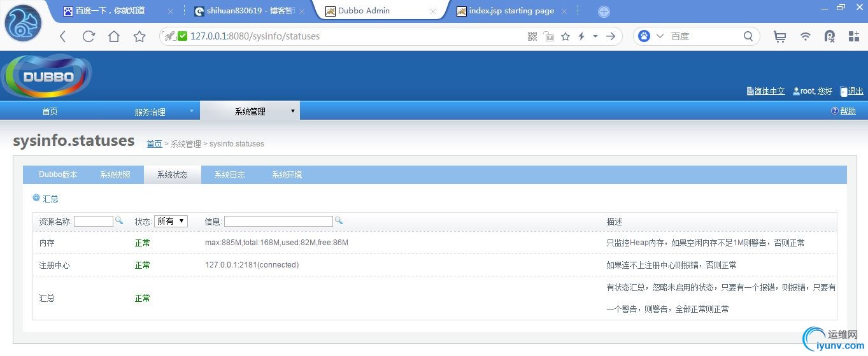Expand the 系统管理 dropdown arrow
868x356 pixels.
coord(292,111)
